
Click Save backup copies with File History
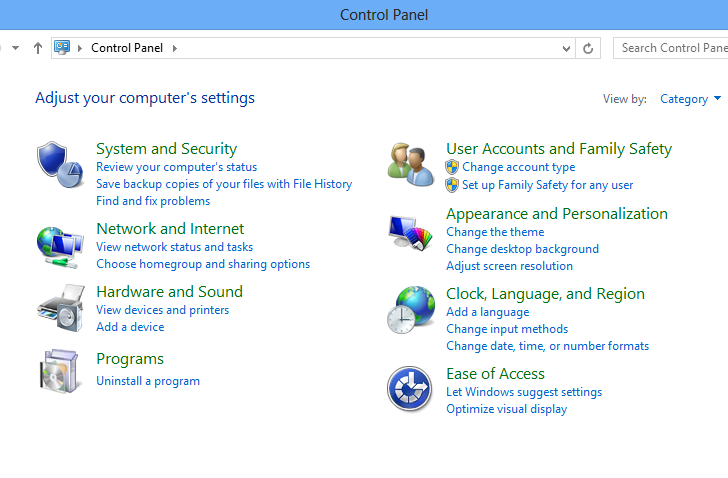tap(224, 184)
